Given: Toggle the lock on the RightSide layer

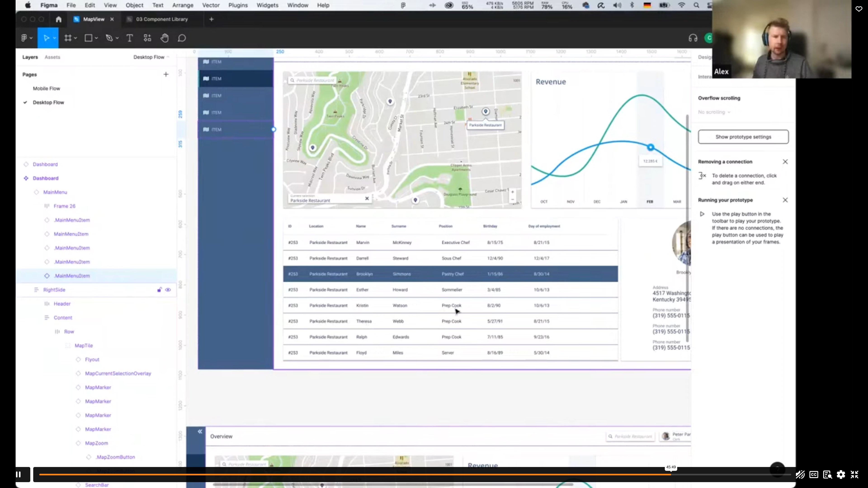Looking at the screenshot, I should (159, 290).
